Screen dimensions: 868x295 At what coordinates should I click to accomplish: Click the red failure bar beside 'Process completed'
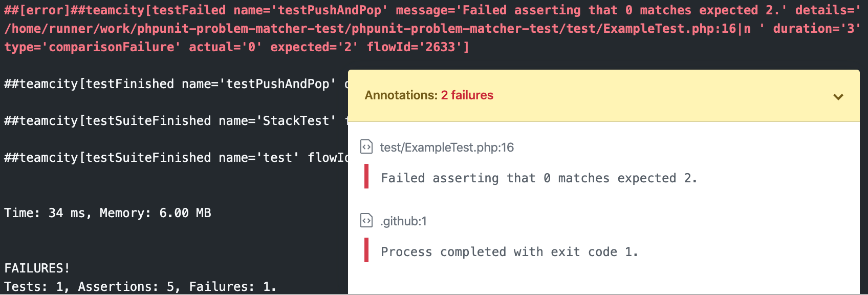pyautogui.click(x=366, y=250)
